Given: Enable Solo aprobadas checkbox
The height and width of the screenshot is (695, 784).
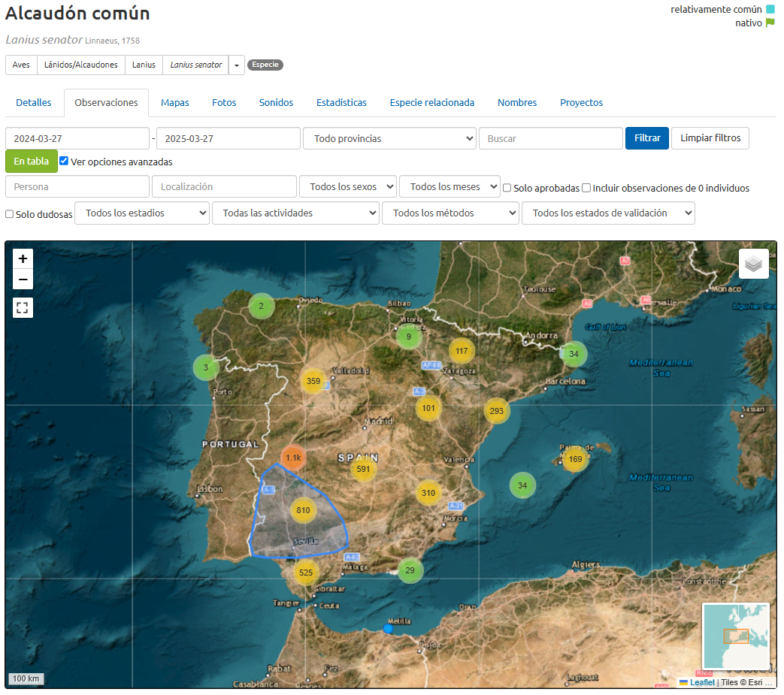Looking at the screenshot, I should click(507, 188).
